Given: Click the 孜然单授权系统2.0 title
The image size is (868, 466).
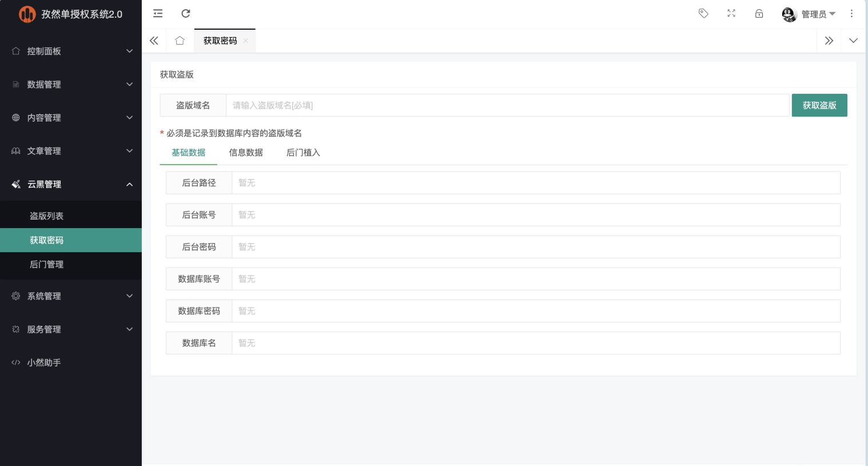Looking at the screenshot, I should tap(82, 14).
